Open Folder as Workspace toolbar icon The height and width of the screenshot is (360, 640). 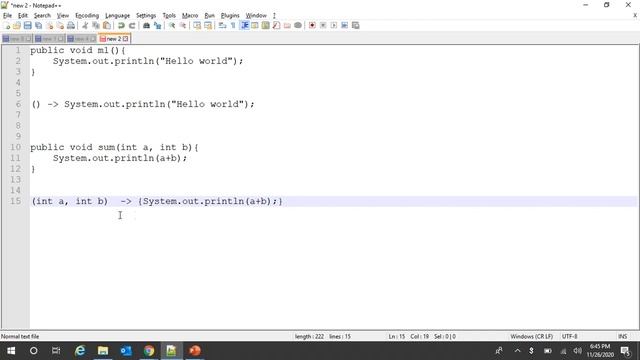point(287,26)
